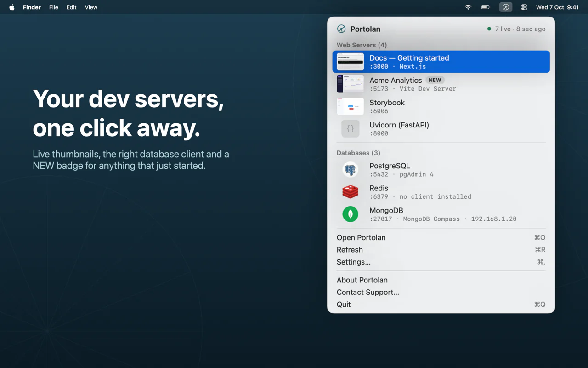The height and width of the screenshot is (368, 588).
Task: Click the green MongoDB leaf icon
Action: [350, 214]
